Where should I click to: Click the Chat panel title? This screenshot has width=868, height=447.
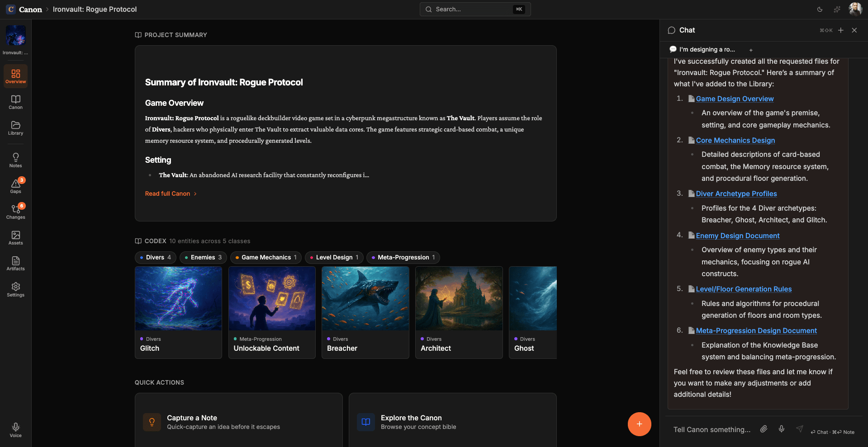[x=687, y=30]
